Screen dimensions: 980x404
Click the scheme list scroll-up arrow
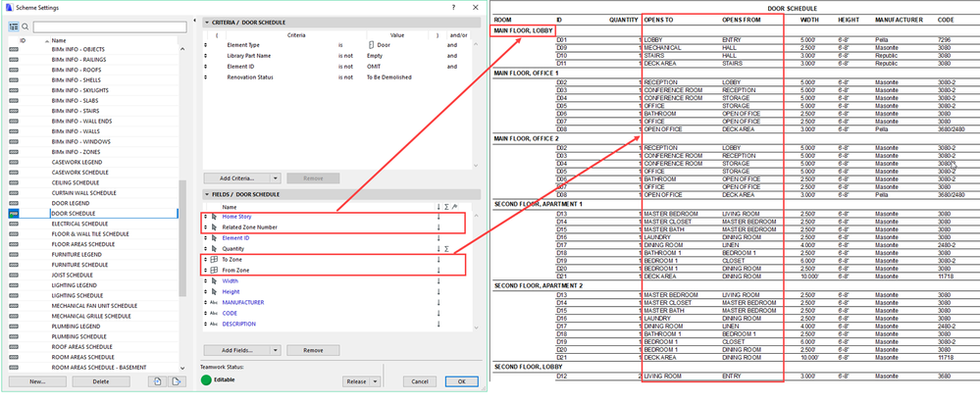182,48
